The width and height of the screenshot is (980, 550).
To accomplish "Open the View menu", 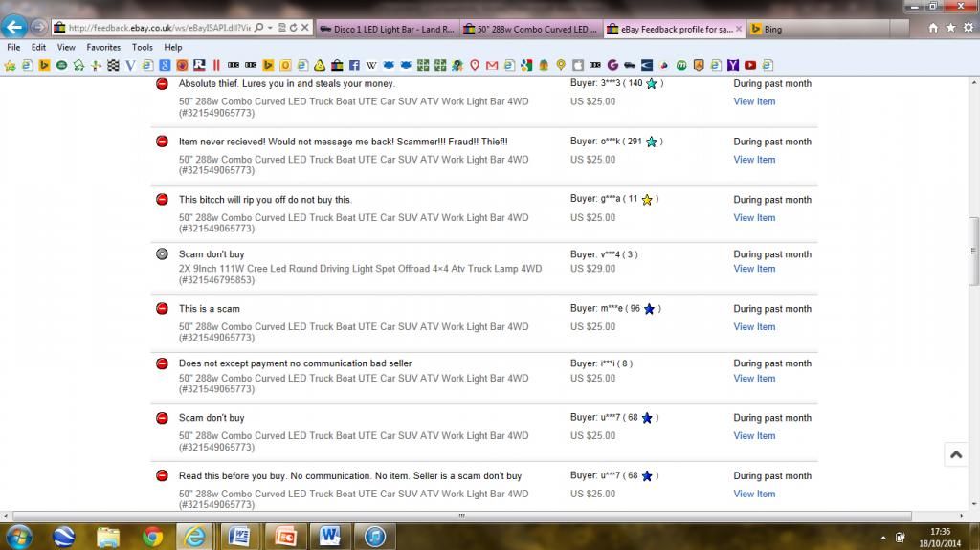I will (66, 47).
